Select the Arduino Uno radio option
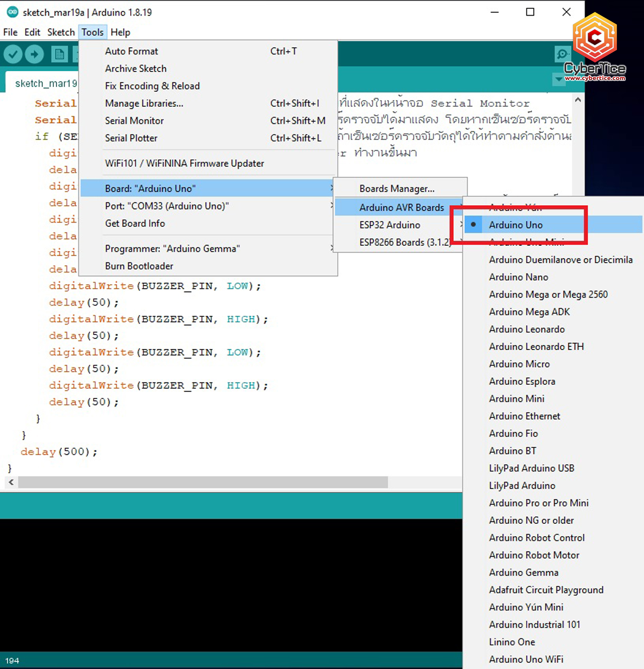The width and height of the screenshot is (644, 669). point(516,225)
